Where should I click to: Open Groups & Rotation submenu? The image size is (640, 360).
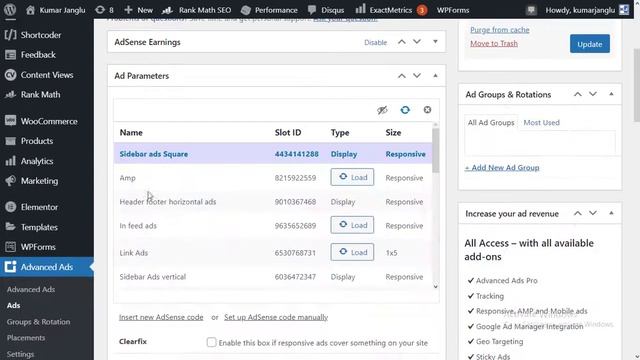[x=38, y=322]
